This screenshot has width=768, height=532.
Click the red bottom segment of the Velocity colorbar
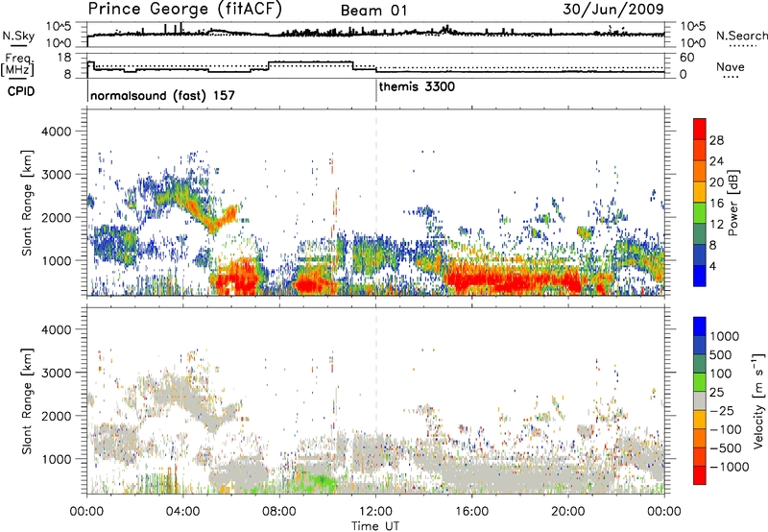click(x=700, y=475)
